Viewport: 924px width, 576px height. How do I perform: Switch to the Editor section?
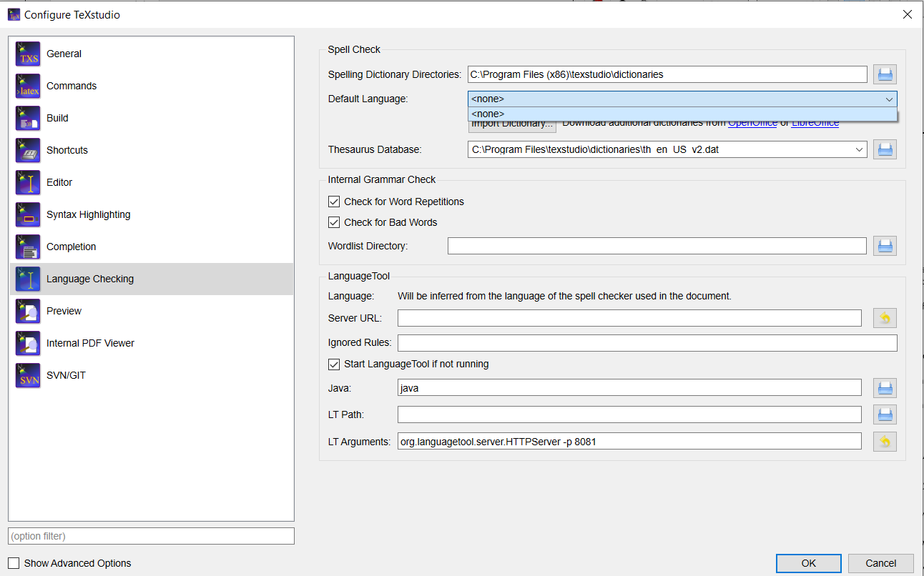pos(59,182)
